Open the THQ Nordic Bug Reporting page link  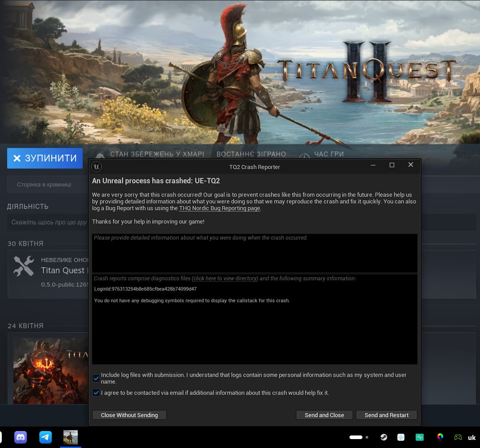point(219,208)
